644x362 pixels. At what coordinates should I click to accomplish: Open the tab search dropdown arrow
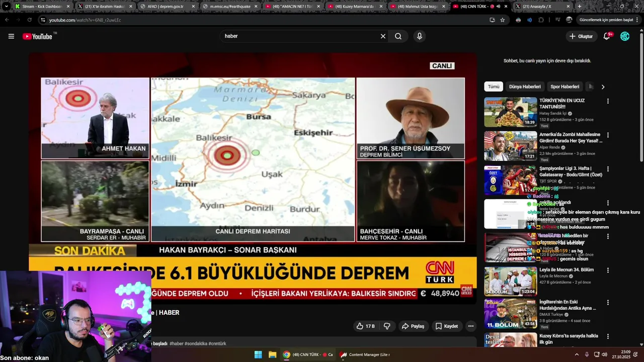(6, 7)
